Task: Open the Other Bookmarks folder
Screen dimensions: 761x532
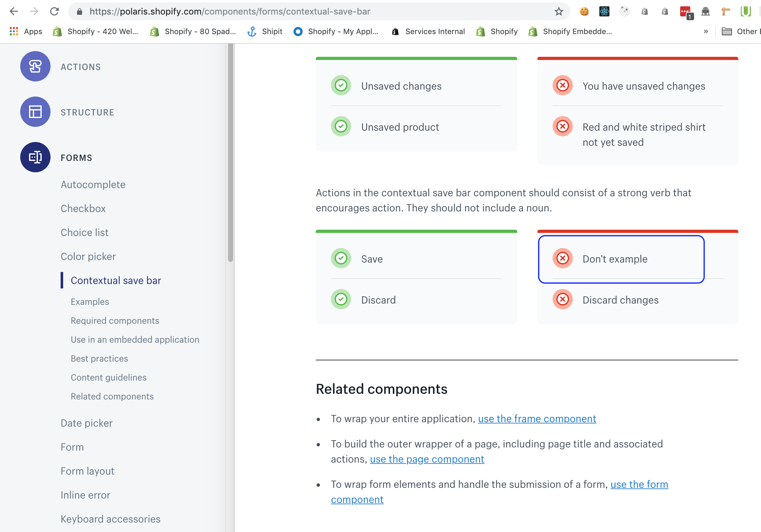Action: (x=727, y=32)
